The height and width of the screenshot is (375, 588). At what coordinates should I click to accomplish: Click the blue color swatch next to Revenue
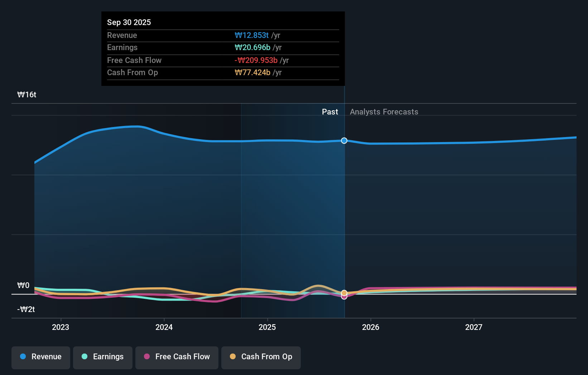click(x=22, y=357)
